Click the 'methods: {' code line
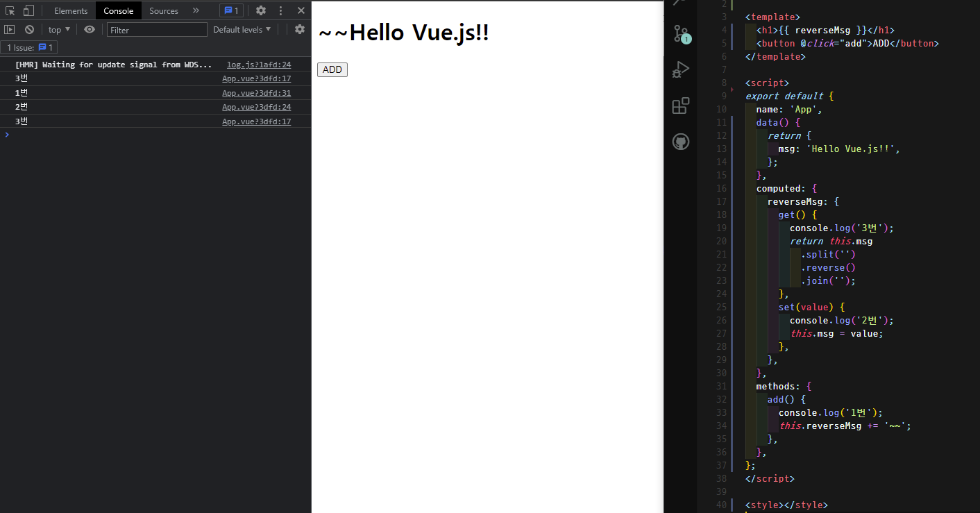The width and height of the screenshot is (980, 513). click(x=784, y=386)
